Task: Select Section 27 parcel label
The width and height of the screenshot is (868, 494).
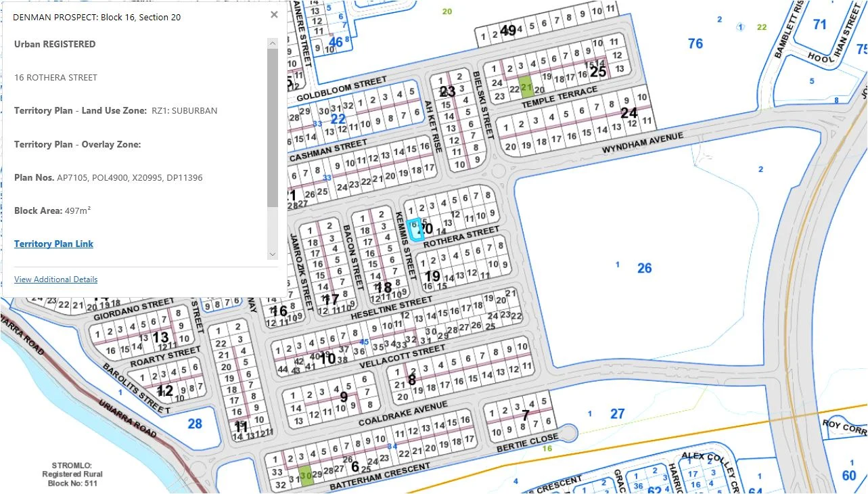Action: pyautogui.click(x=617, y=413)
